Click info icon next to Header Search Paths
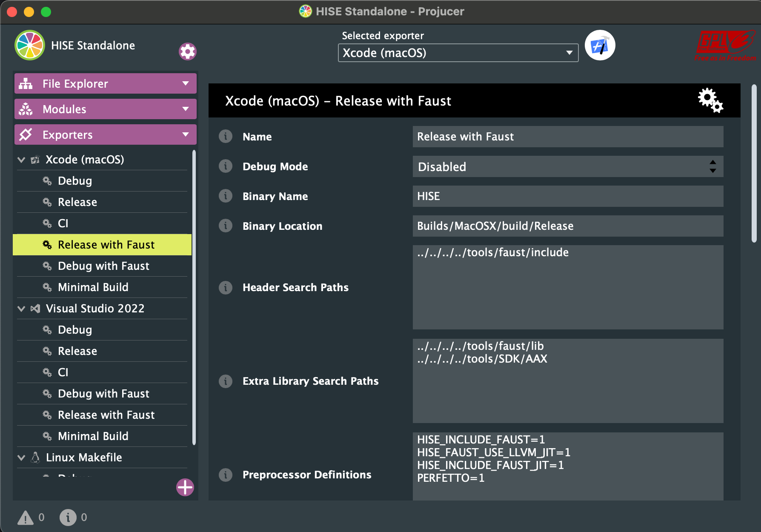Image resolution: width=761 pixels, height=532 pixels. (x=226, y=287)
